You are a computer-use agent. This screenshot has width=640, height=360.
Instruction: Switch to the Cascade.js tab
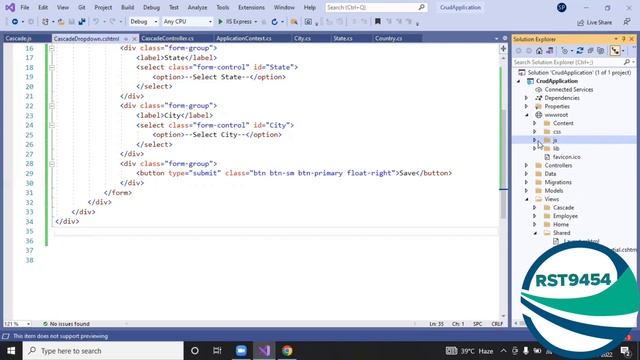18,38
